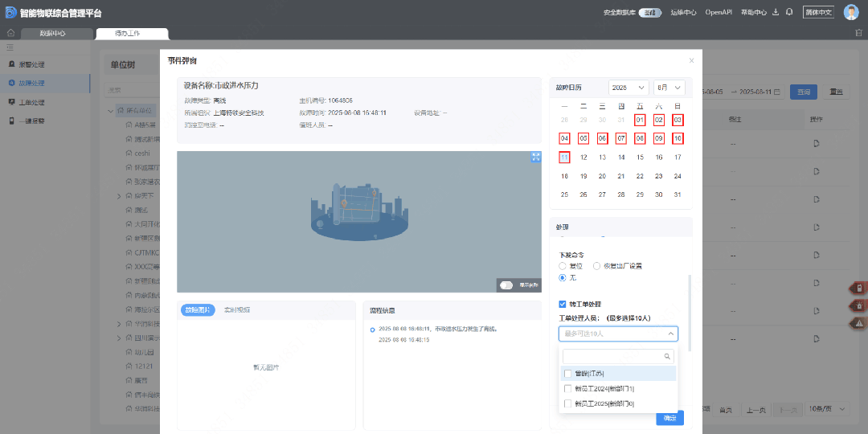The width and height of the screenshot is (868, 434).
Task: Click the search icon in personnel dropdown
Action: [x=666, y=356]
